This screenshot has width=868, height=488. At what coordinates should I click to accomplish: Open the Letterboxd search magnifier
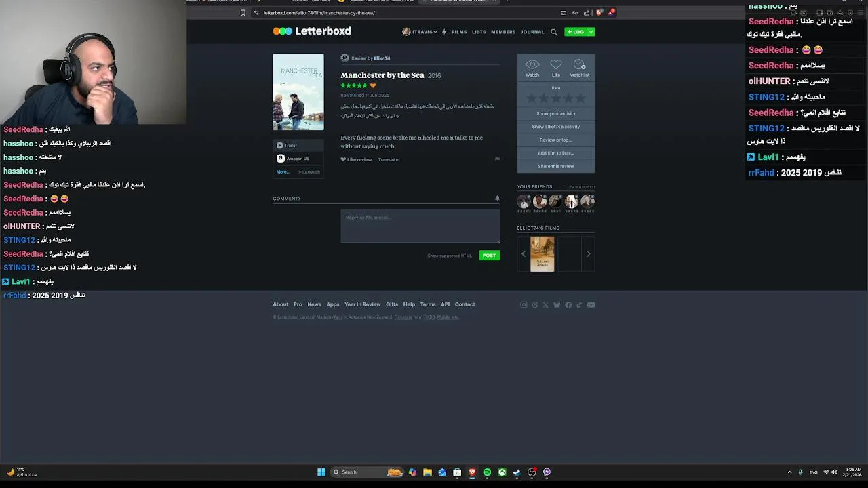pyautogui.click(x=553, y=32)
